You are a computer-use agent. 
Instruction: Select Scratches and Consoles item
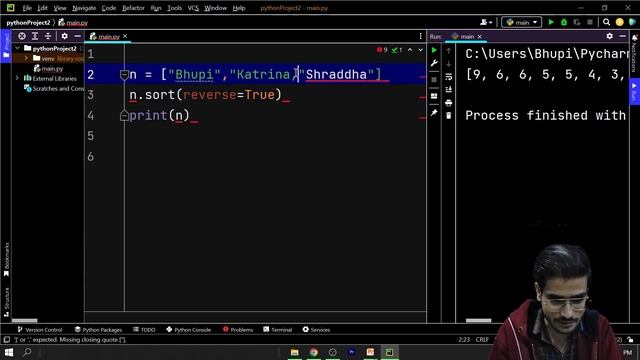click(54, 89)
